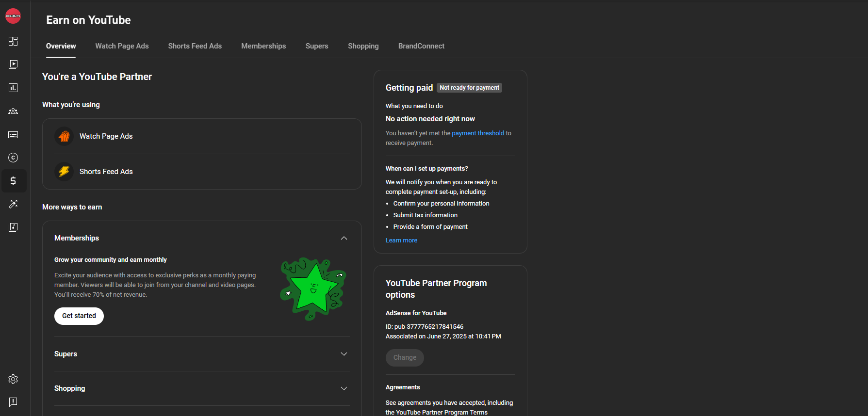This screenshot has height=416, width=868.
Task: Open Settings gear icon
Action: pyautogui.click(x=13, y=379)
